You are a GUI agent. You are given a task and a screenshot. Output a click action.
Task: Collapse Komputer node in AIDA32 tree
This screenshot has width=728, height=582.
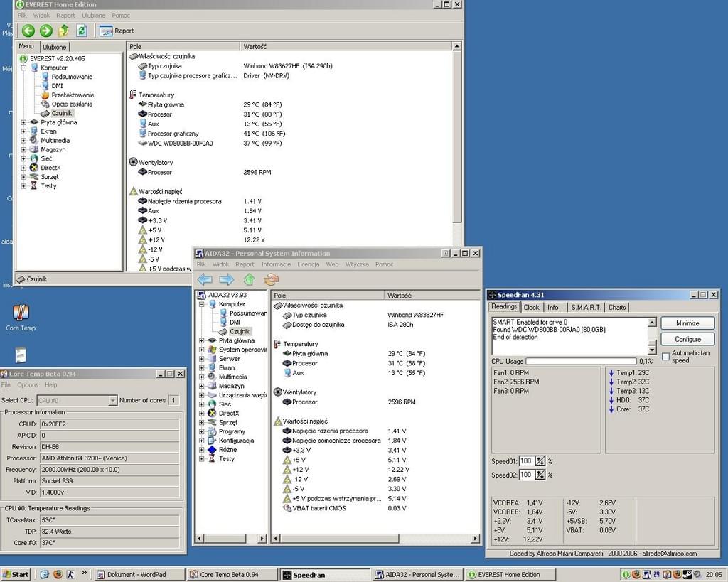point(201,304)
